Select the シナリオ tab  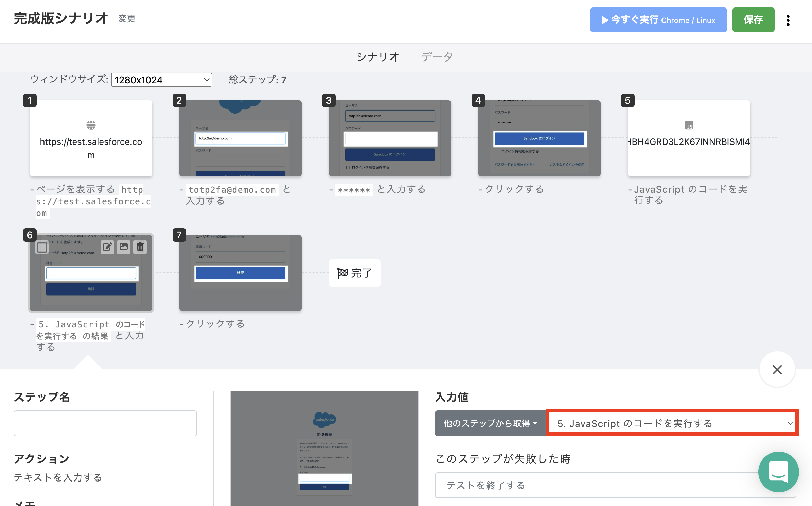click(377, 57)
